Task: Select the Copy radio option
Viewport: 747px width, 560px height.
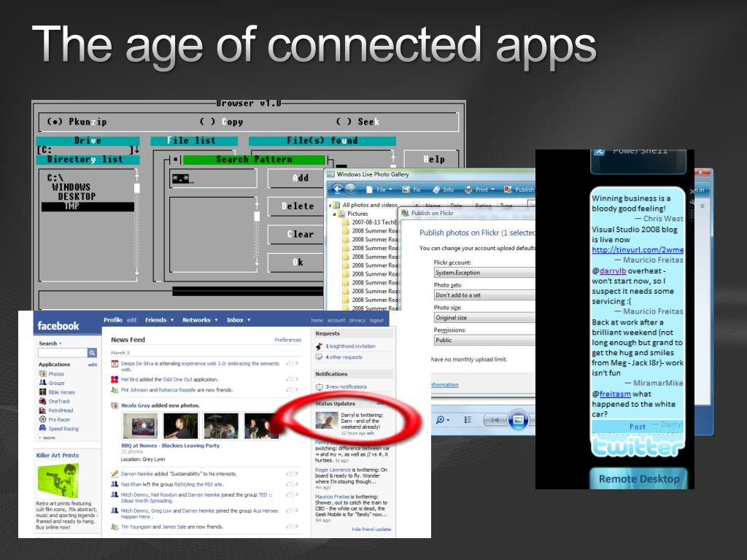Action: [x=222, y=122]
